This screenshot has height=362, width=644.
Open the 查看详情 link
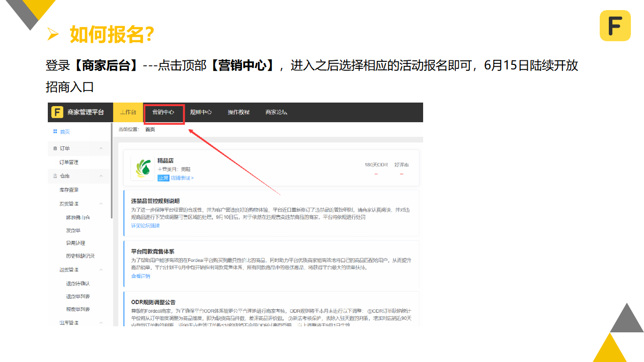coord(140,276)
